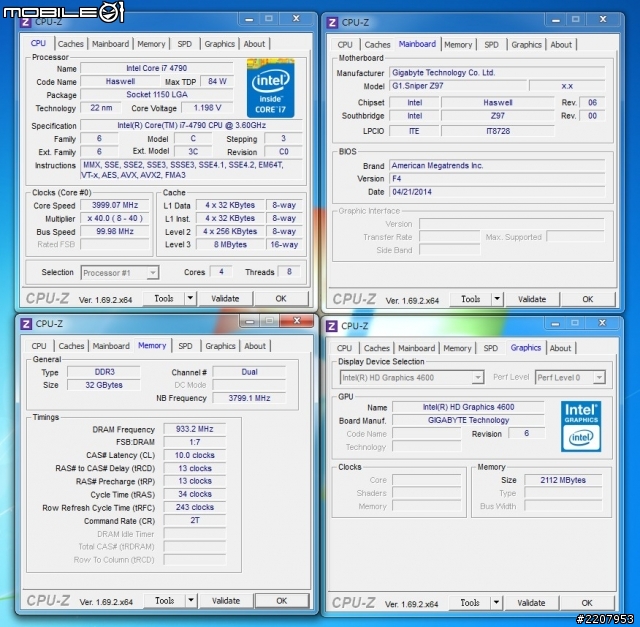
Task: Click the tRFC value '243 clocks'
Action: tap(195, 507)
